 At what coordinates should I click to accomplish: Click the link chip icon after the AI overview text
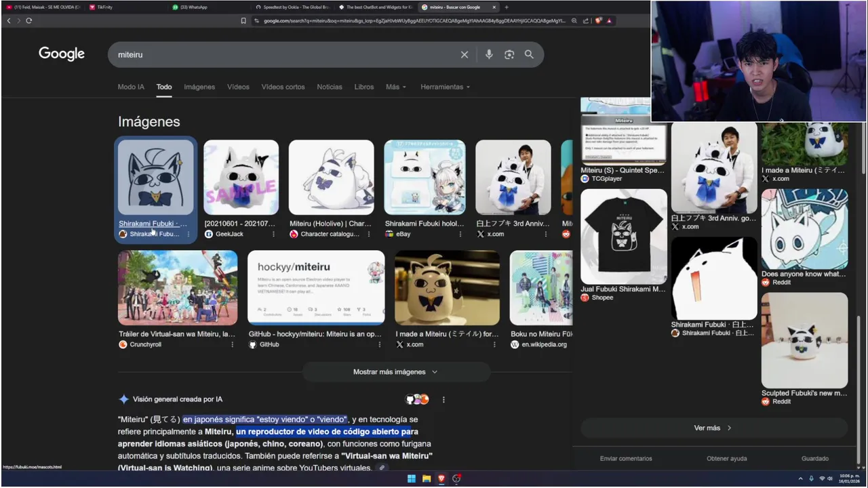click(382, 468)
